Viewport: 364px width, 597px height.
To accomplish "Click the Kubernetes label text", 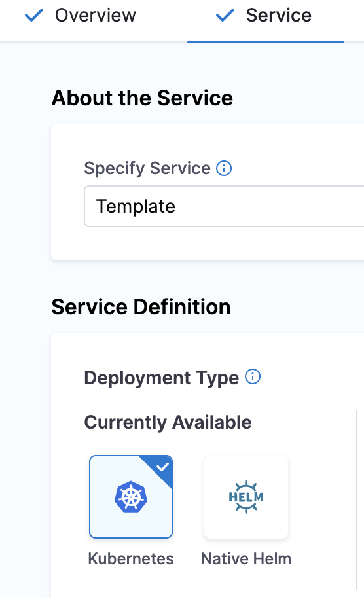I will tap(130, 559).
